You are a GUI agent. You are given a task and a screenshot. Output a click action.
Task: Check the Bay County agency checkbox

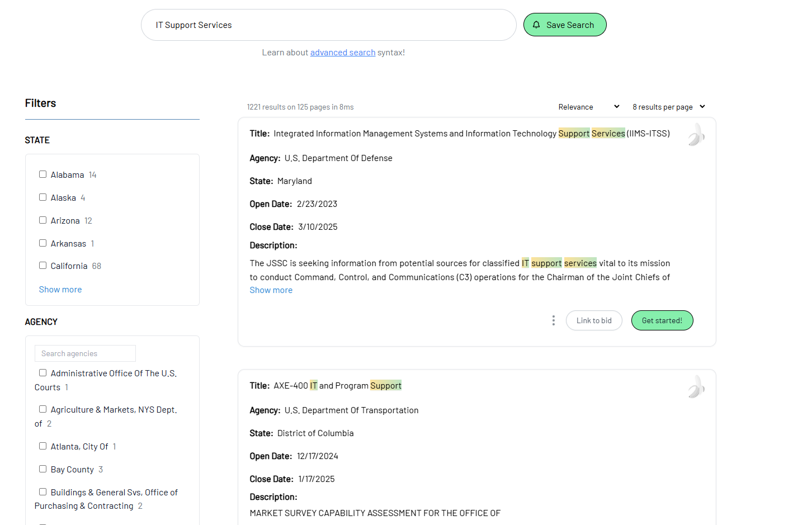[x=43, y=469]
